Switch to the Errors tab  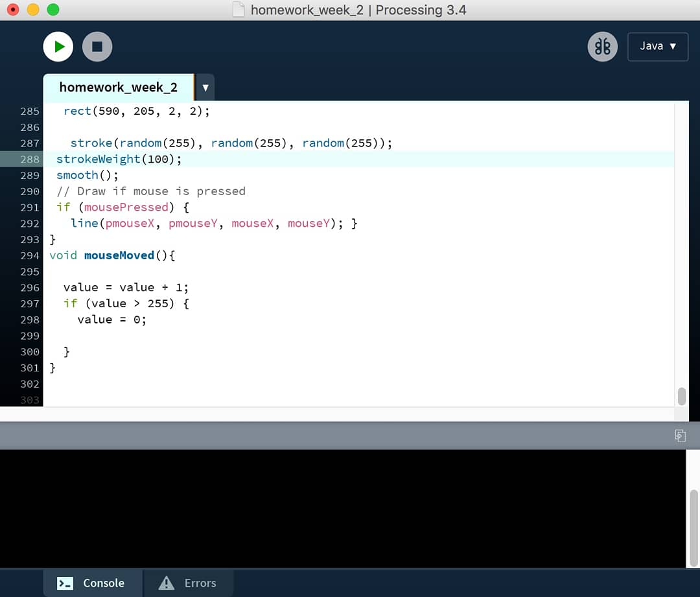point(188,583)
